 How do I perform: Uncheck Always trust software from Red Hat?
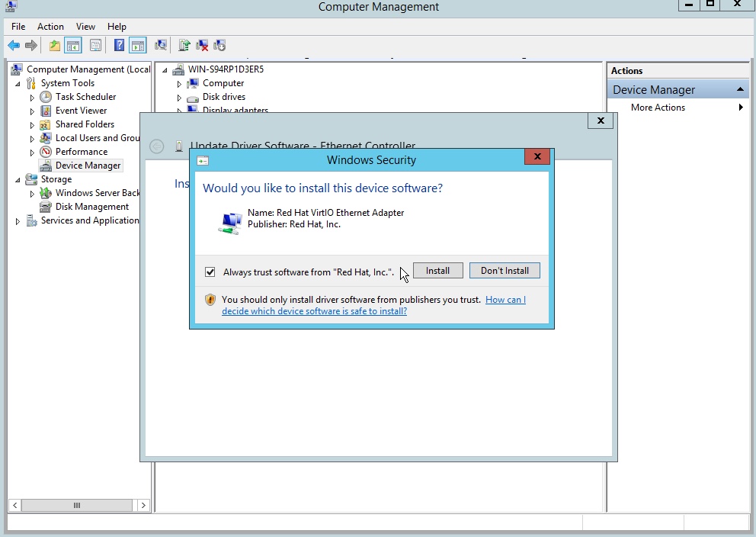210,272
